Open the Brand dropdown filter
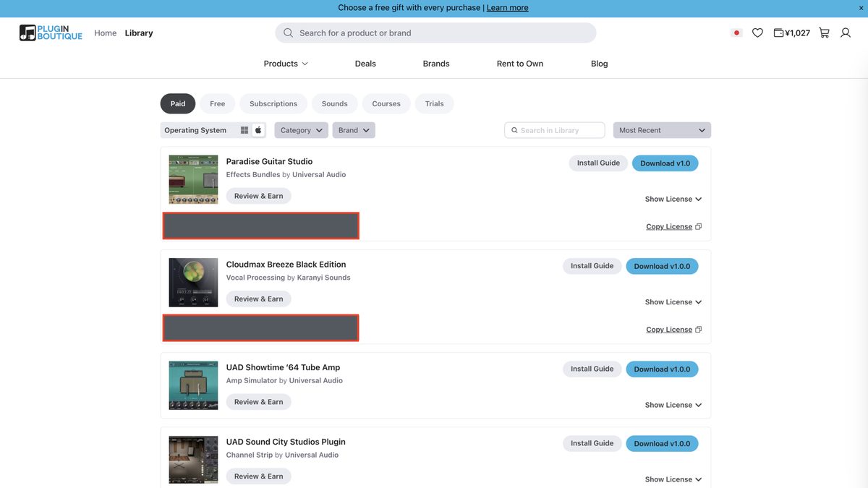Screen dimensions: 868x488 [x=354, y=130]
